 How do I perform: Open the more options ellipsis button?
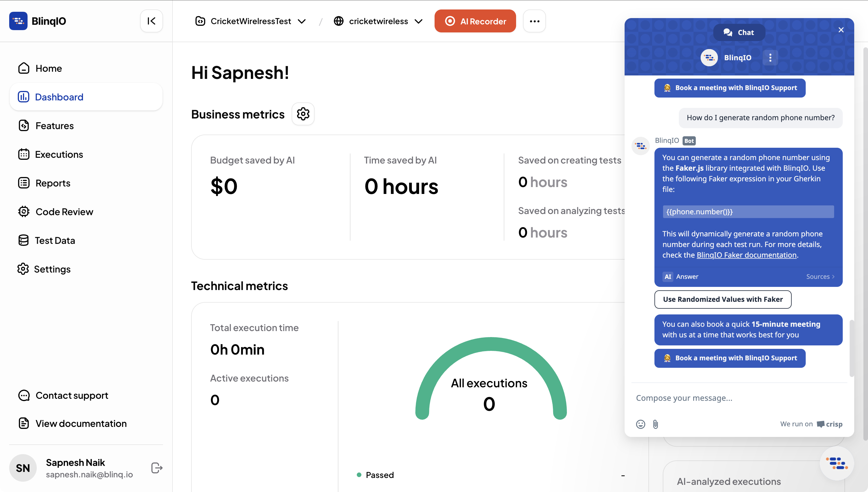[534, 21]
